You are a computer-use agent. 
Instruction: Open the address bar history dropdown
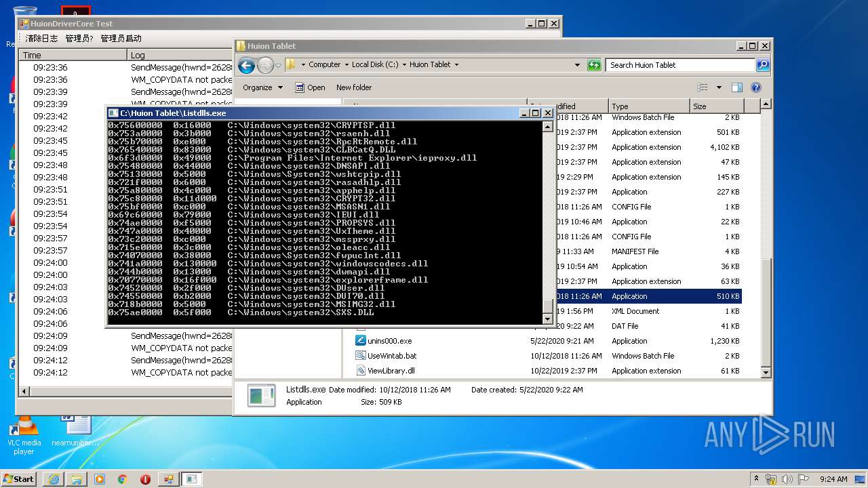click(577, 65)
